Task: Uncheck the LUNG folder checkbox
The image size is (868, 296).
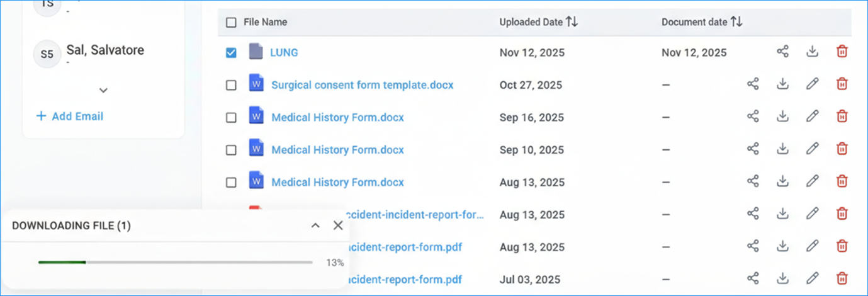Action: tap(231, 53)
